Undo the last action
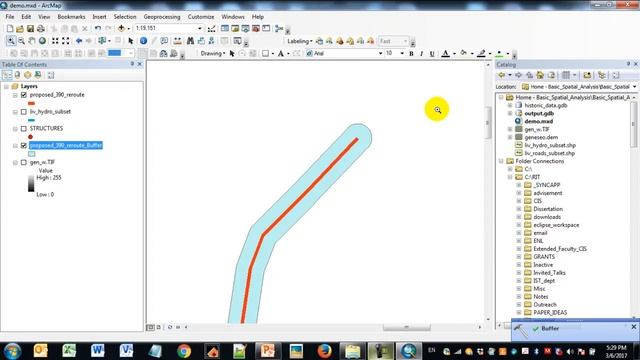 point(98,29)
